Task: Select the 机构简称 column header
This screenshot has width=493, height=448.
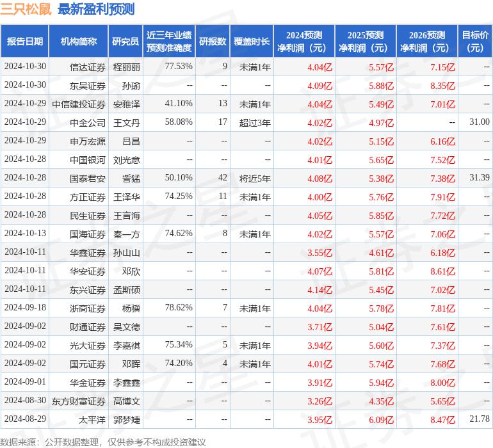Action: [x=79, y=41]
